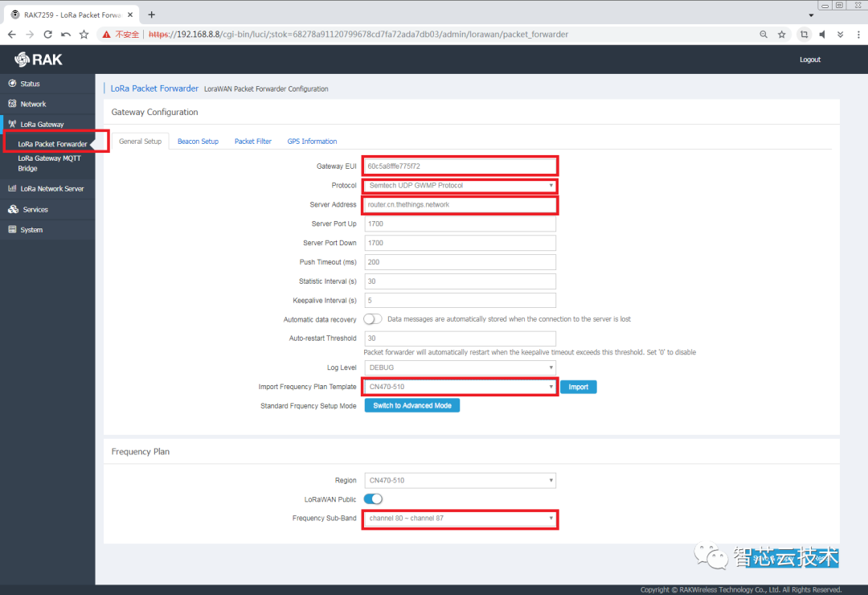Open the tab list dropdown arrow in the title bar
The height and width of the screenshot is (595, 868).
(x=812, y=15)
